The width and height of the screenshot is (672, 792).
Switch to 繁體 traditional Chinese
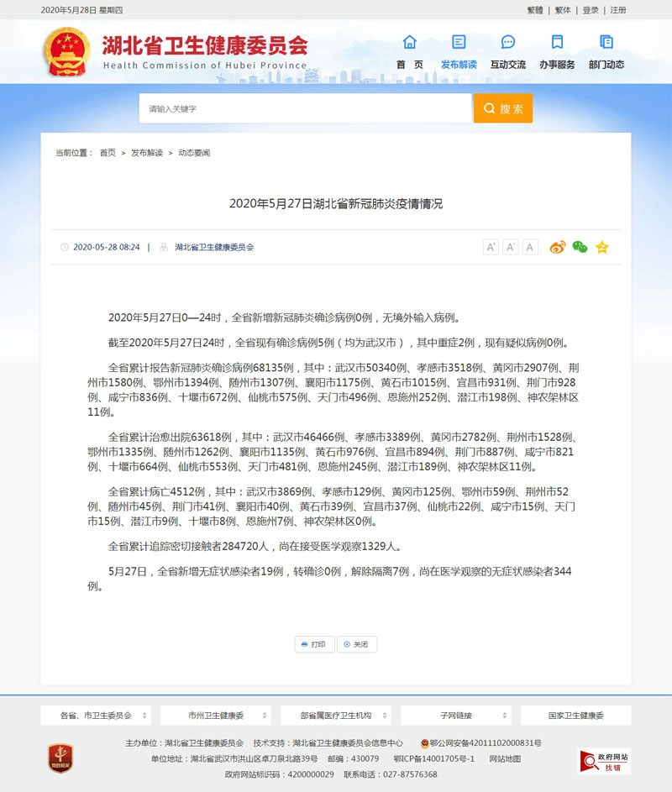pyautogui.click(x=535, y=10)
